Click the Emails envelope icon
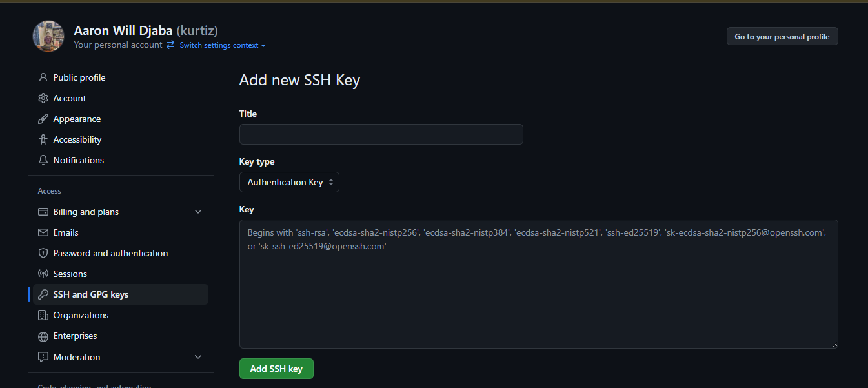868x388 pixels. point(43,232)
